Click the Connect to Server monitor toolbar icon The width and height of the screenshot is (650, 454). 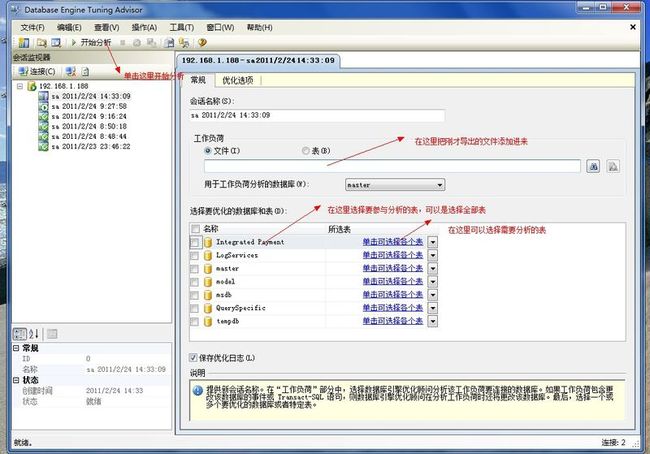(x=56, y=42)
